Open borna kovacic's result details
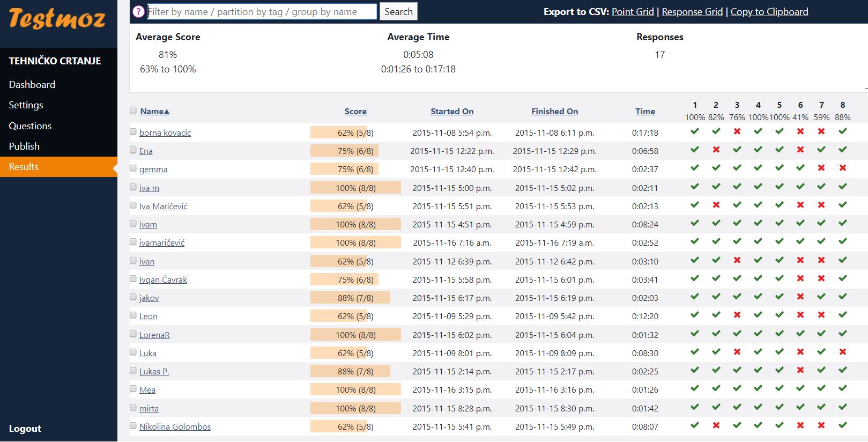The width and height of the screenshot is (868, 442). (165, 133)
